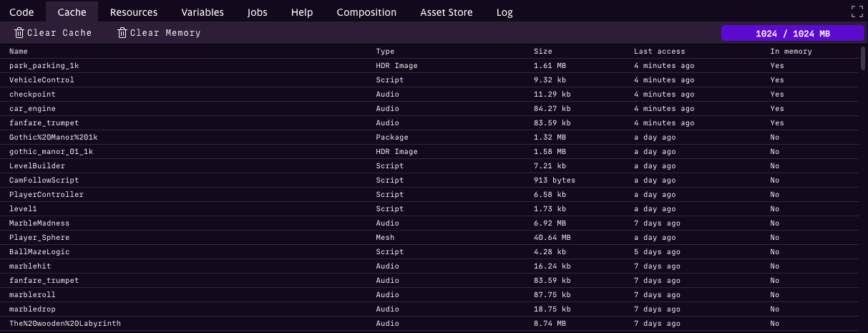Choose the Player_Sphere mesh row
The image size is (868, 333).
[39, 238]
